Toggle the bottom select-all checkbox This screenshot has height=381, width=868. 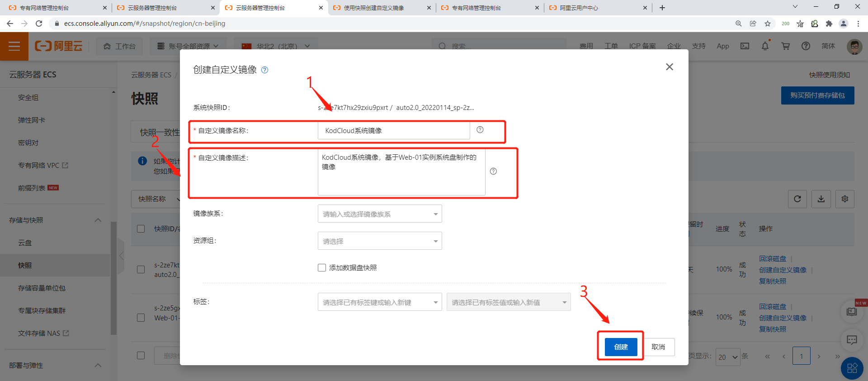(141, 355)
